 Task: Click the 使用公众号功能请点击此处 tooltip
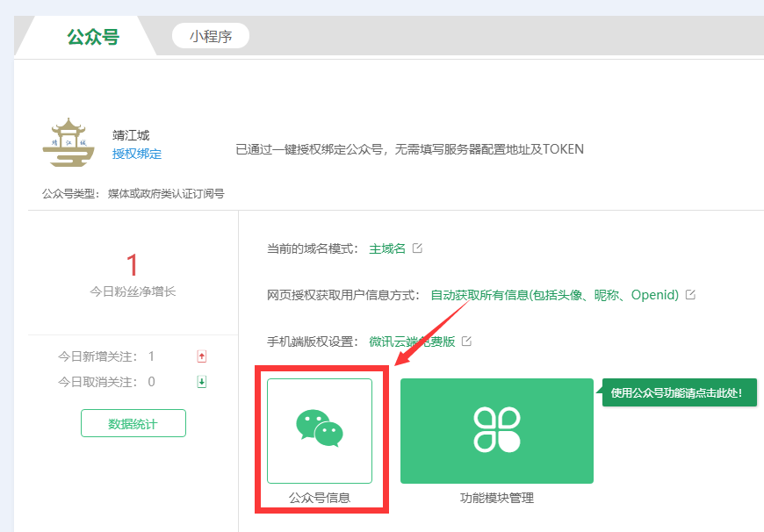point(678,392)
